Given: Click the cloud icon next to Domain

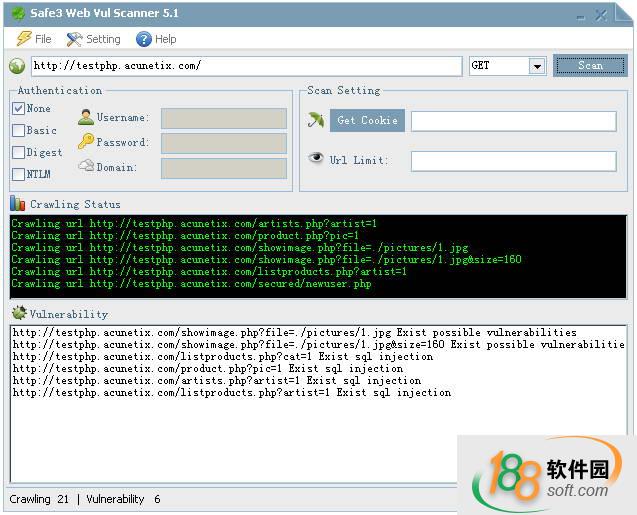Looking at the screenshot, I should pyautogui.click(x=86, y=166).
